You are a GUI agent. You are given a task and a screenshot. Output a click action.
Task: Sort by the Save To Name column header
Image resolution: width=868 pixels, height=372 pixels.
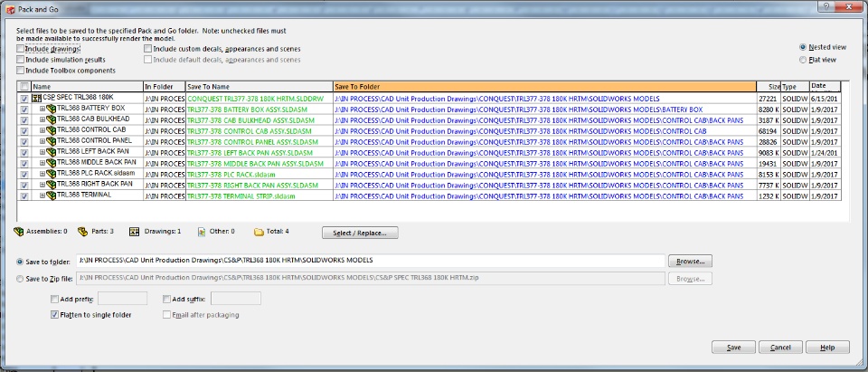click(x=259, y=87)
